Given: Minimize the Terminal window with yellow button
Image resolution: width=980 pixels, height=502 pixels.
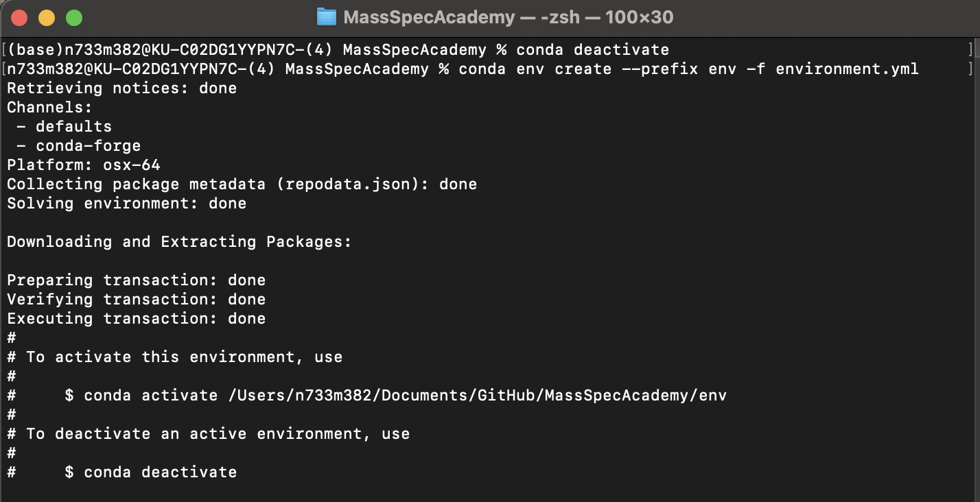Looking at the screenshot, I should [x=47, y=18].
